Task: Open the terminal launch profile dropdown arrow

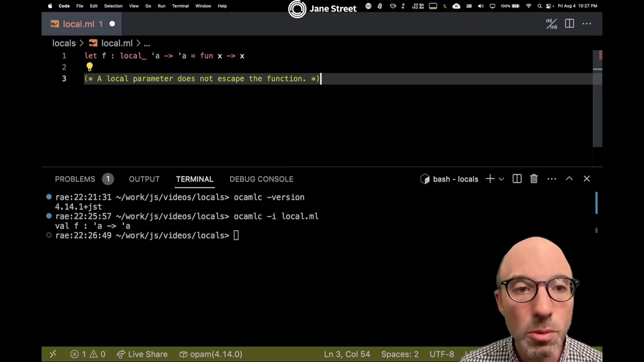Action: 501,179
